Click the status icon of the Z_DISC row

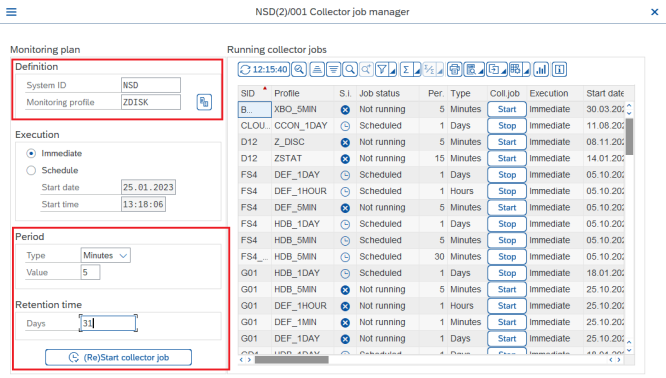tap(345, 142)
